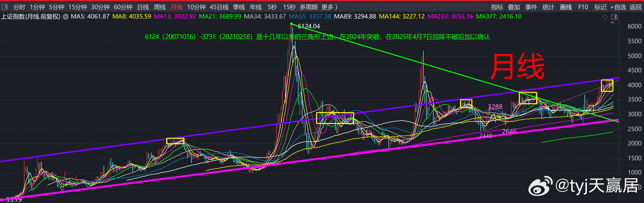Add to watchlist with +自选

coord(618,7)
